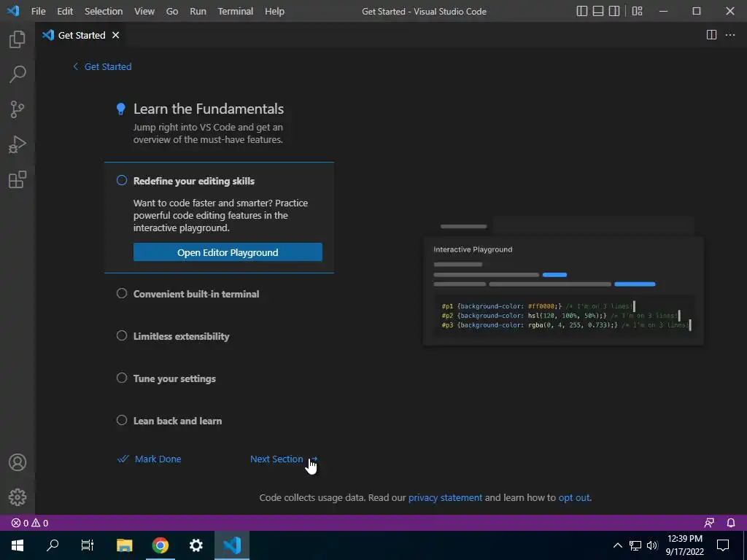Mark 'Convenient built-in terminal' step circle
Screen dimensions: 747x560
click(122, 293)
